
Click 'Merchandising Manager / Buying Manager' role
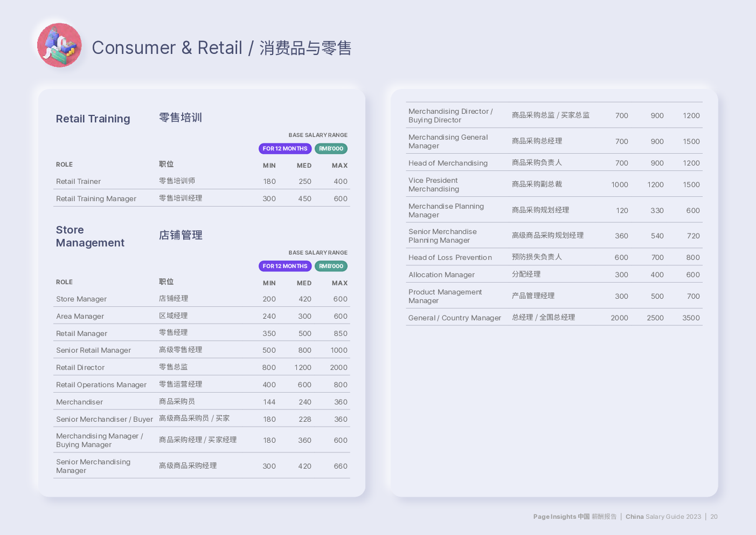coord(100,440)
